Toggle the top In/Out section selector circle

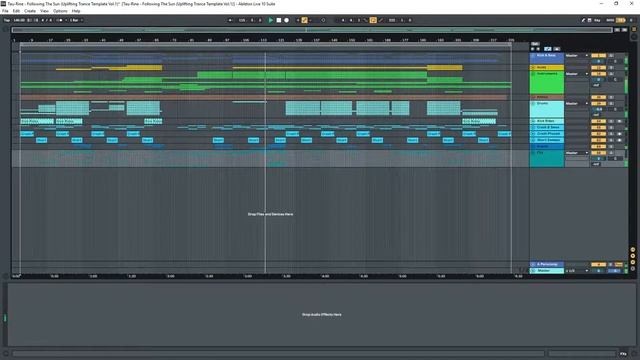(633, 250)
